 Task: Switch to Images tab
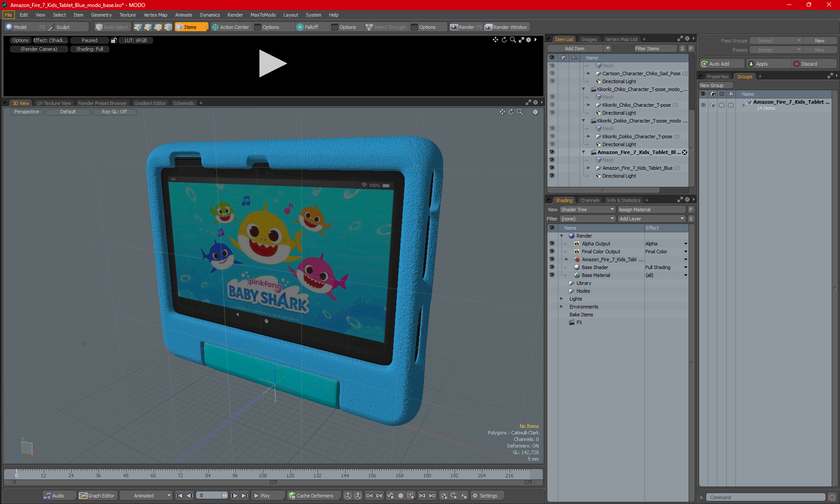[x=589, y=39]
